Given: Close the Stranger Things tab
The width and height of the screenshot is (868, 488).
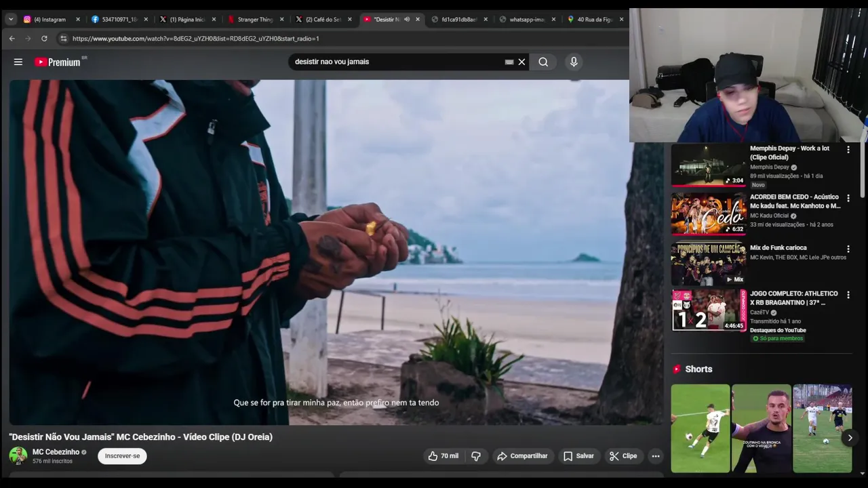Looking at the screenshot, I should pos(281,20).
